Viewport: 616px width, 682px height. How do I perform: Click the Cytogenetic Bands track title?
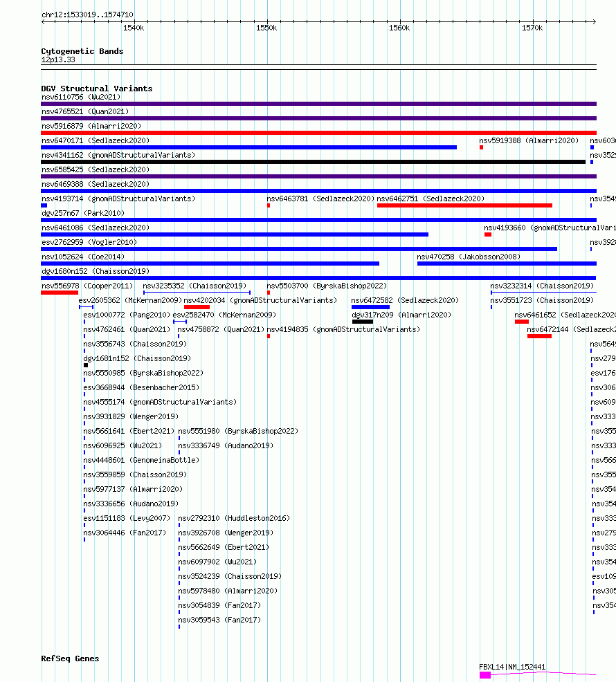[x=82, y=51]
